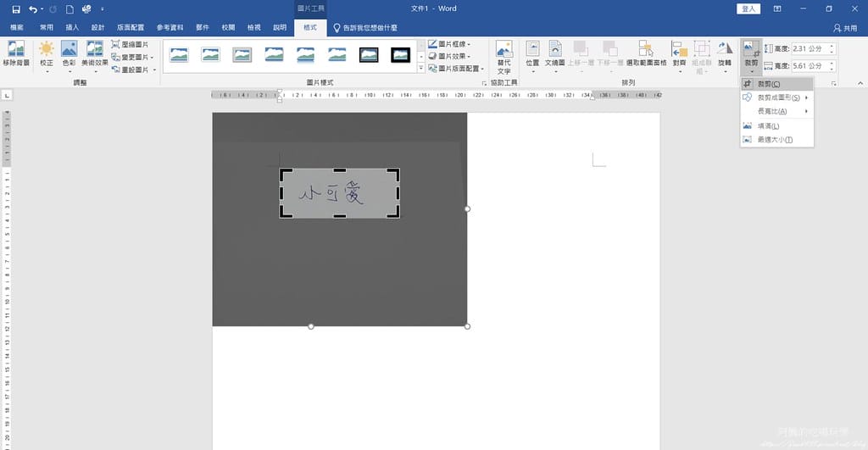The image size is (868, 450).
Task: Click the tab-stop selector beside the ruler
Action: tap(7, 95)
